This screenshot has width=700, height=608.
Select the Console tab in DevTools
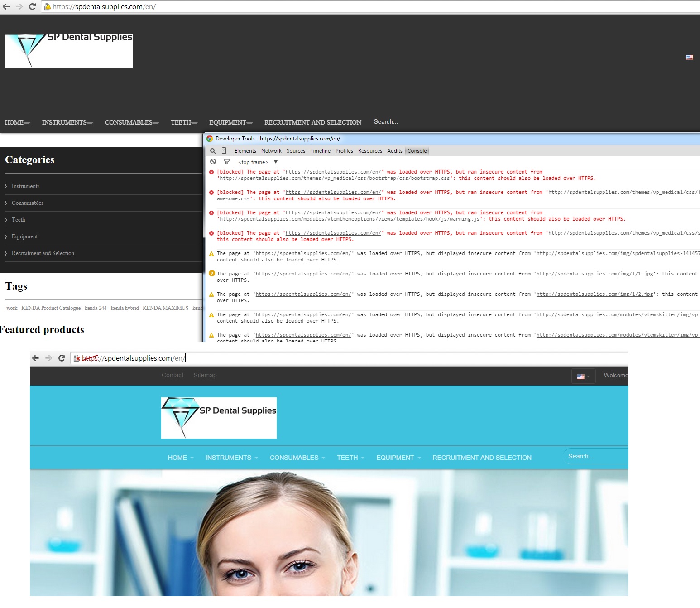click(417, 151)
